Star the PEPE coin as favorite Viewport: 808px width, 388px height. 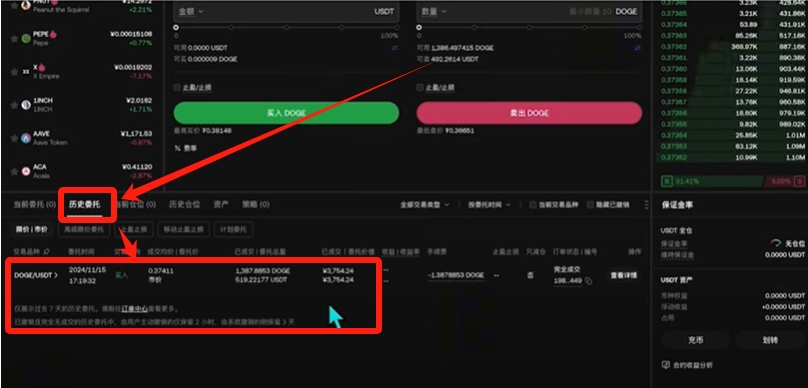(x=14, y=38)
